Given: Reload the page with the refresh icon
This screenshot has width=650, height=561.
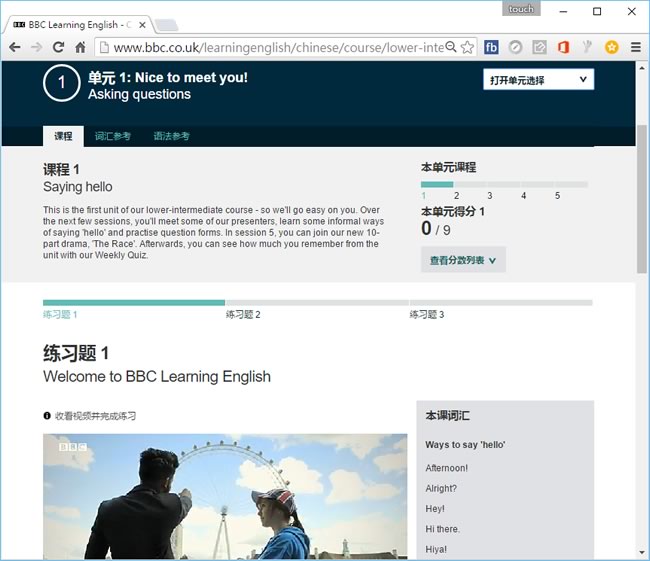Looking at the screenshot, I should coord(58,47).
